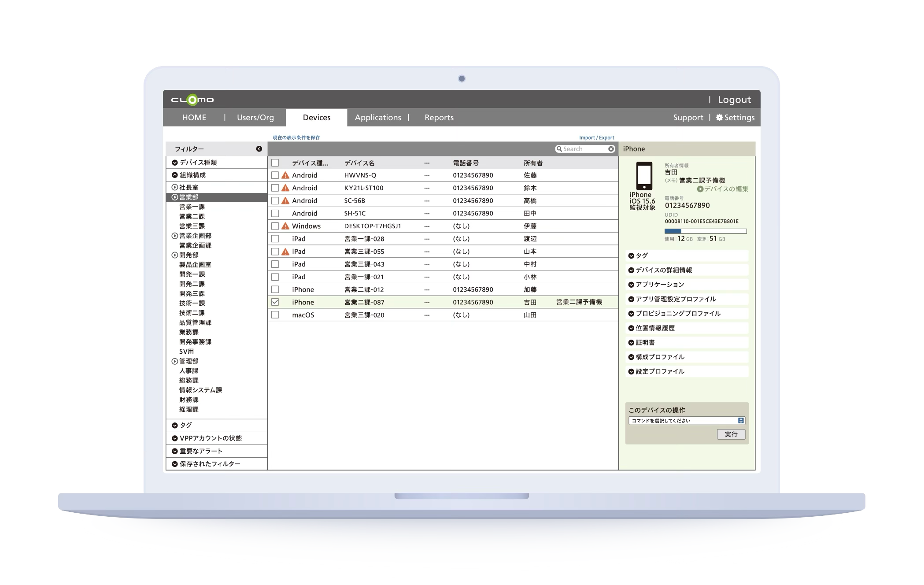Tick the checkbox for SH-51C
This screenshot has height=585, width=924.
[275, 213]
